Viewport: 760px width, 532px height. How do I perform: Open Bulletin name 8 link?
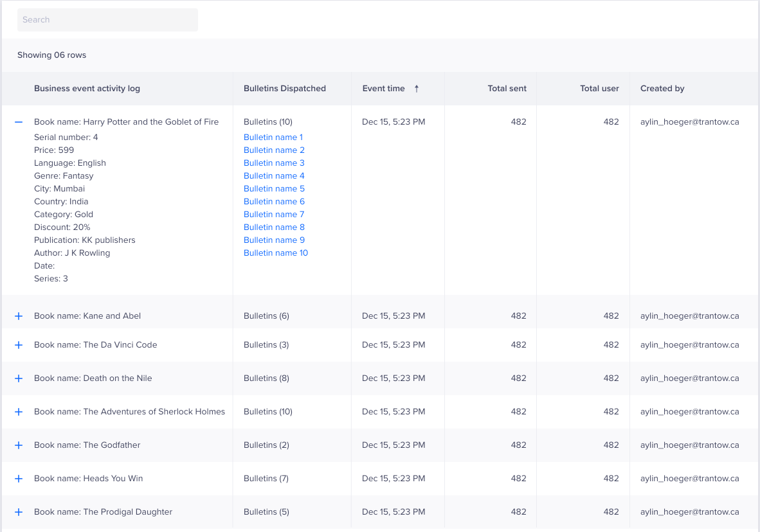coord(274,227)
